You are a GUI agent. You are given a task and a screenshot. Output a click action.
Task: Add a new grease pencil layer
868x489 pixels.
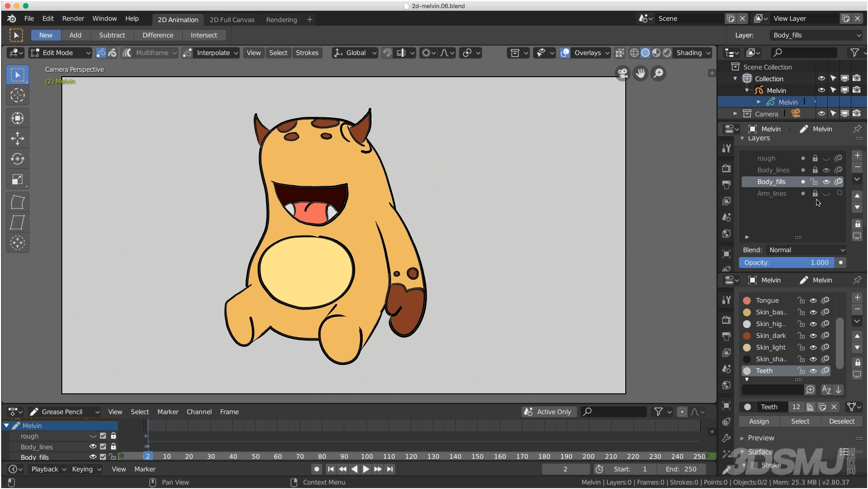[857, 156]
